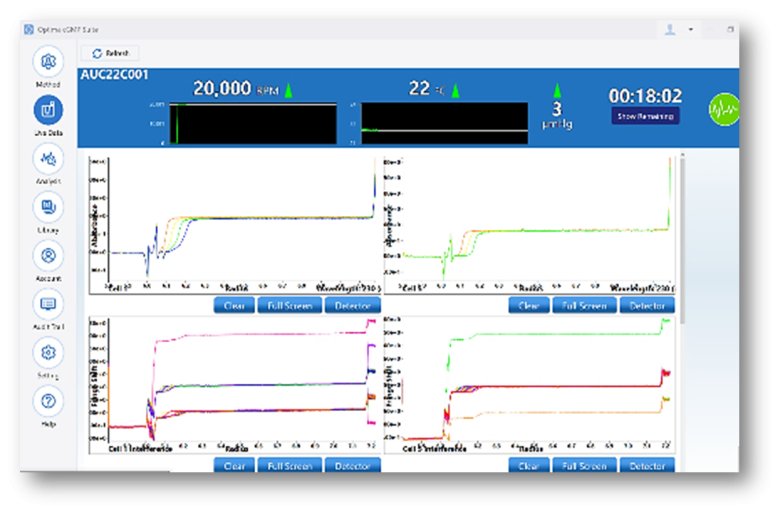Open top-right absorbance plot in Full Screen

point(580,305)
